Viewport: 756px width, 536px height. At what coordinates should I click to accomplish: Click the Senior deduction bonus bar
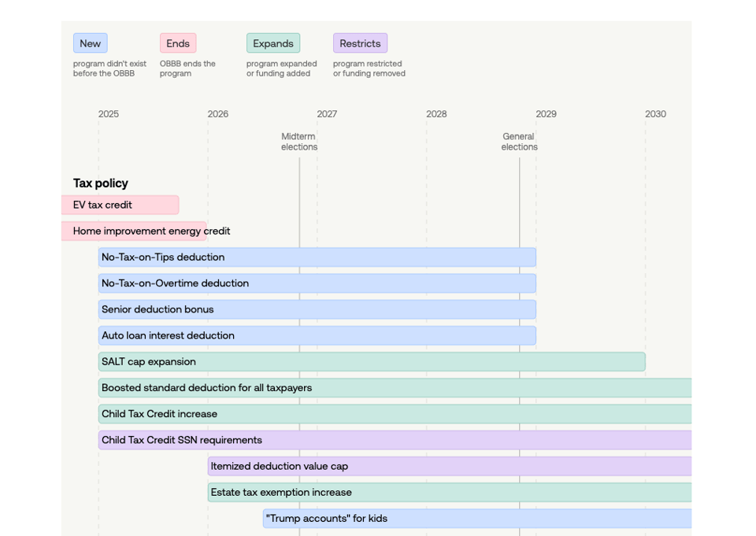pyautogui.click(x=317, y=309)
